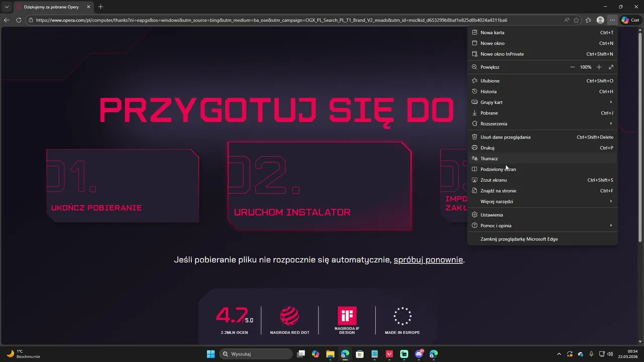Open Copilot from the taskbar
644x362 pixels.
[315, 354]
